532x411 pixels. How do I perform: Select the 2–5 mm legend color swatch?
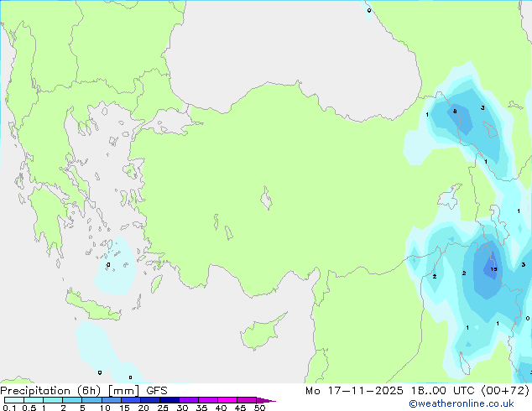point(72,400)
